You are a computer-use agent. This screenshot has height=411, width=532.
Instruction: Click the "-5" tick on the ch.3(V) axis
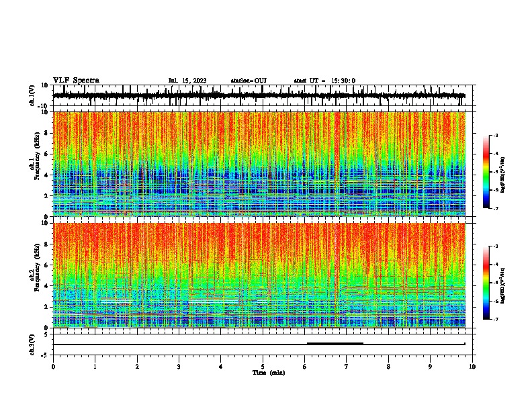coord(45,355)
